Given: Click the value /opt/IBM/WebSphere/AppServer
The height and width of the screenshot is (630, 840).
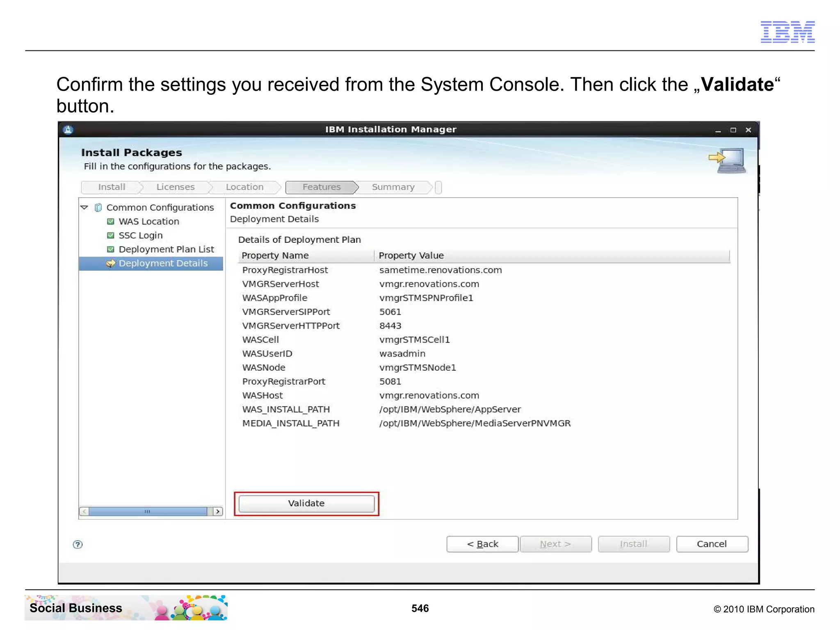Looking at the screenshot, I should click(450, 410).
